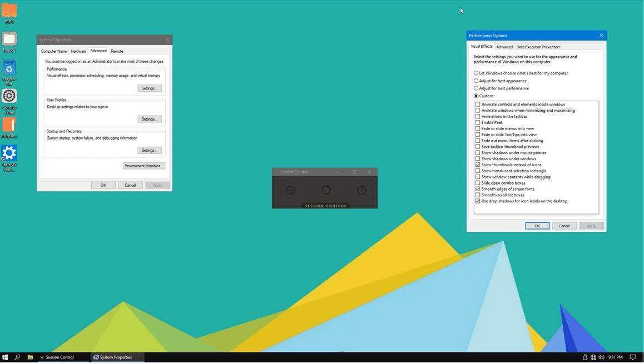The width and height of the screenshot is (644, 363).
Task: Open the Windows Start menu
Action: pyautogui.click(x=6, y=357)
